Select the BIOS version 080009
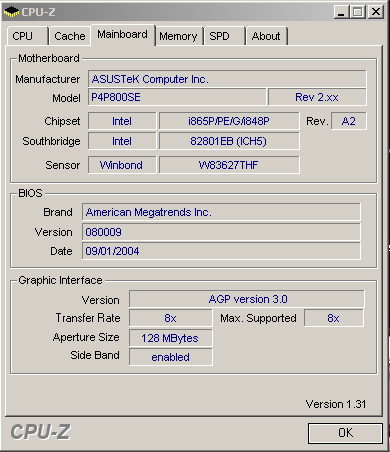The width and height of the screenshot is (390, 452). click(221, 232)
